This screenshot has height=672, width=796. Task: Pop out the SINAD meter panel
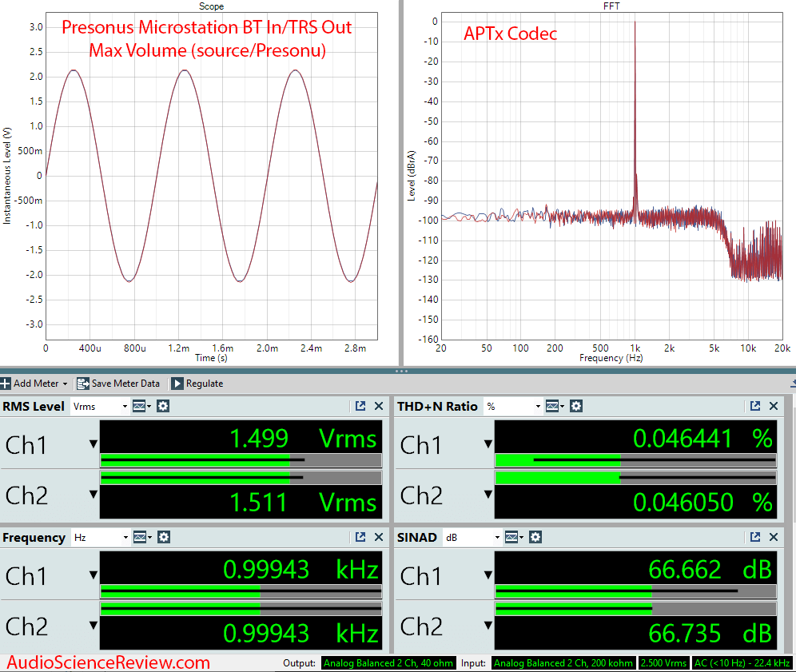click(x=755, y=537)
